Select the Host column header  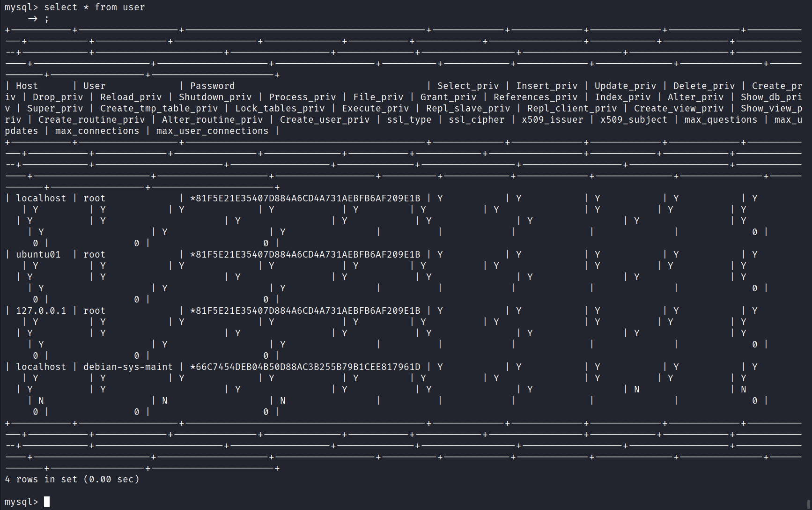[27, 86]
